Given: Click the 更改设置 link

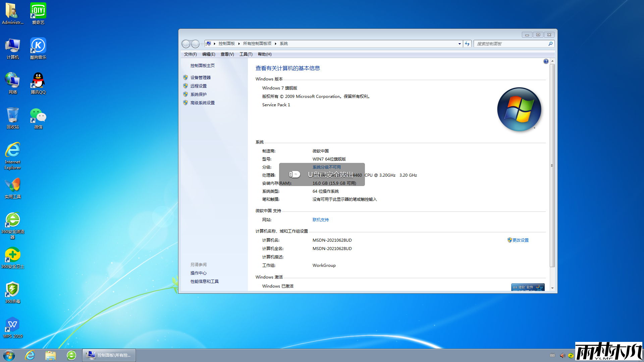Looking at the screenshot, I should click(x=521, y=240).
